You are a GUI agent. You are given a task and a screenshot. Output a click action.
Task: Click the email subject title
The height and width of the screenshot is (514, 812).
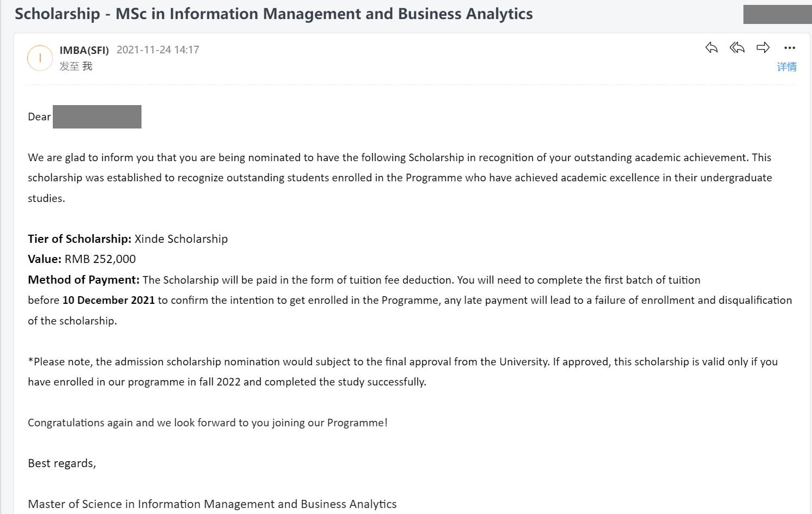coord(274,14)
